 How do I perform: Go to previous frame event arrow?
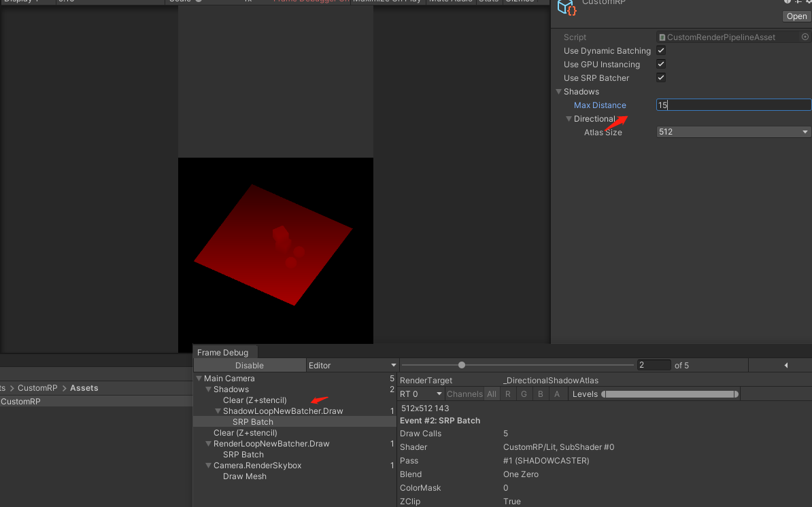pyautogui.click(x=785, y=366)
